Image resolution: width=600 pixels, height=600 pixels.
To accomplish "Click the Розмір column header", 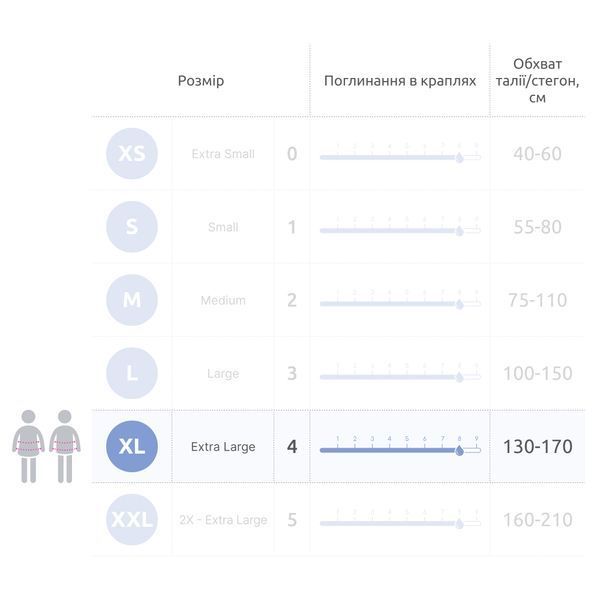I will (201, 81).
